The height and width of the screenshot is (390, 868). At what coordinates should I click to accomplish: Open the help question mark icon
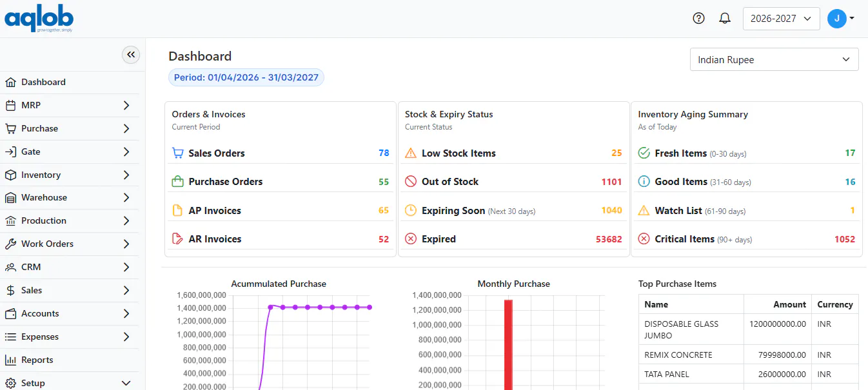[698, 18]
